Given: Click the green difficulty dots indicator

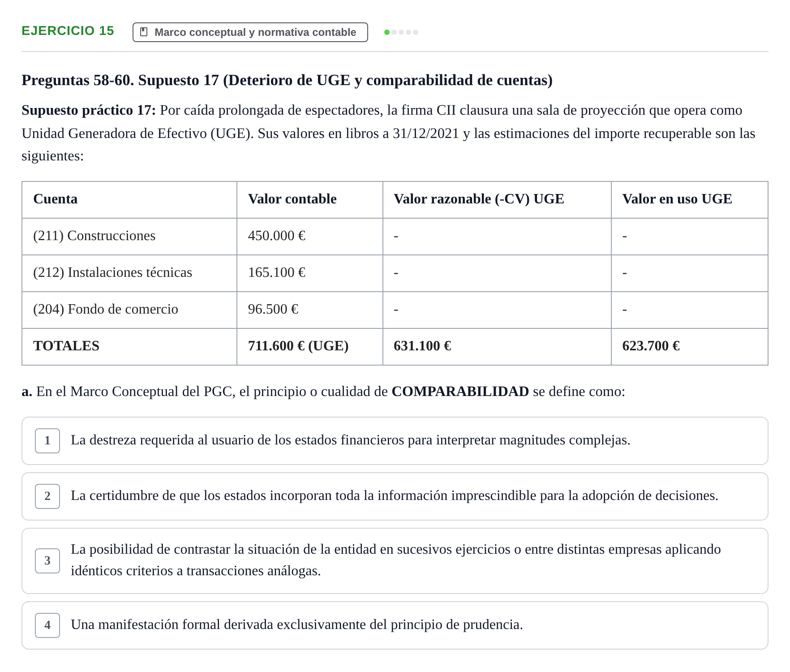Looking at the screenshot, I should point(401,32).
